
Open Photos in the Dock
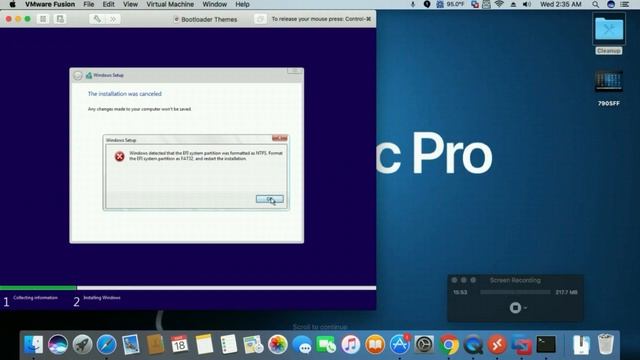(278, 344)
